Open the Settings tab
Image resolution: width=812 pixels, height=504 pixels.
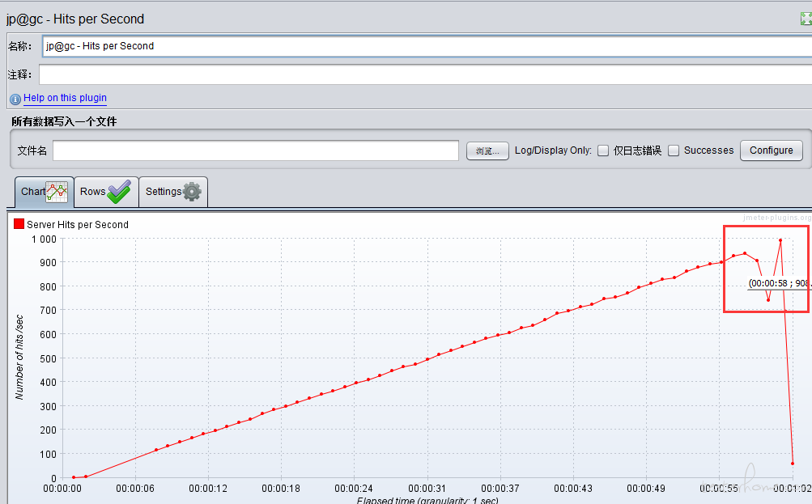[x=173, y=192]
